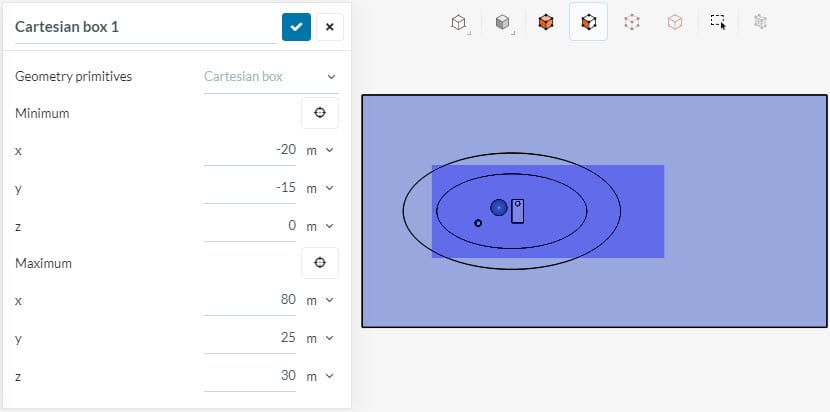Pick the Minimum point with crosshair button

click(320, 113)
